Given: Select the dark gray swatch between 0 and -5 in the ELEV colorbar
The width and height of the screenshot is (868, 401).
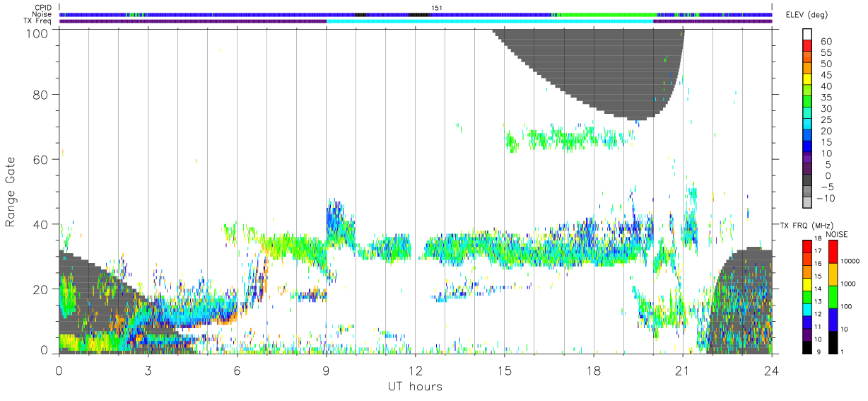Looking at the screenshot, I should [x=807, y=181].
